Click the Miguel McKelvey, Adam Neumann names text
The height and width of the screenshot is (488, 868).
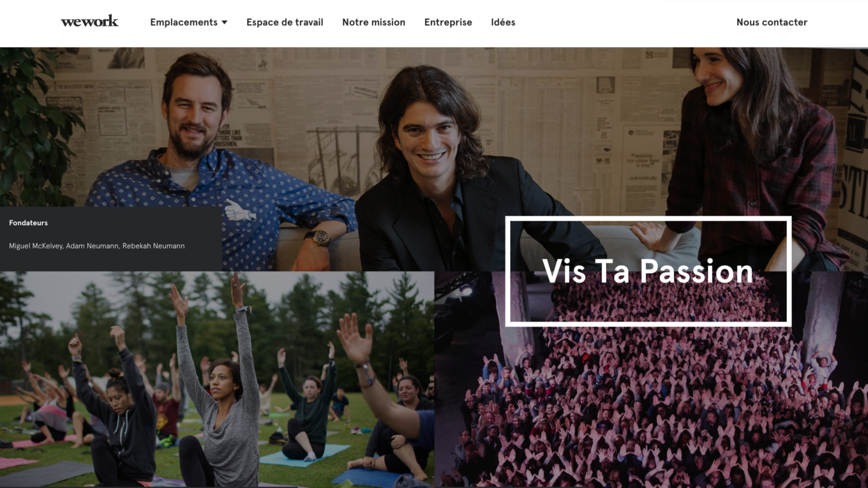(x=64, y=246)
